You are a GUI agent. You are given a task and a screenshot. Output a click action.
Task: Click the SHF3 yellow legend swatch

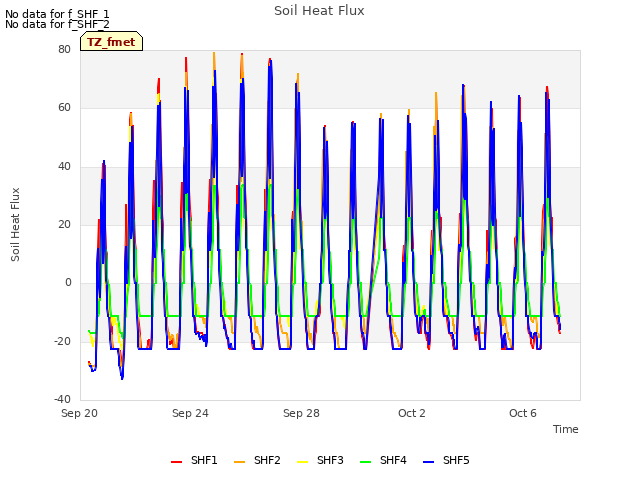coord(302,462)
